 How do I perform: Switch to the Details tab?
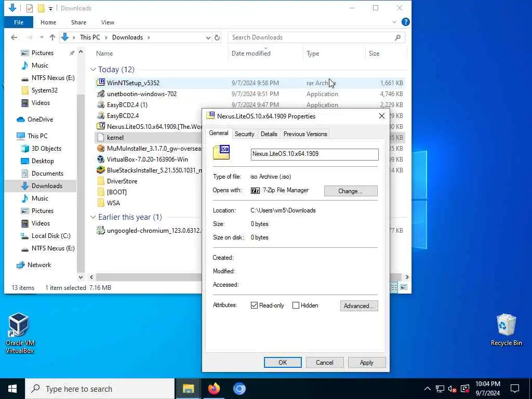click(x=269, y=134)
